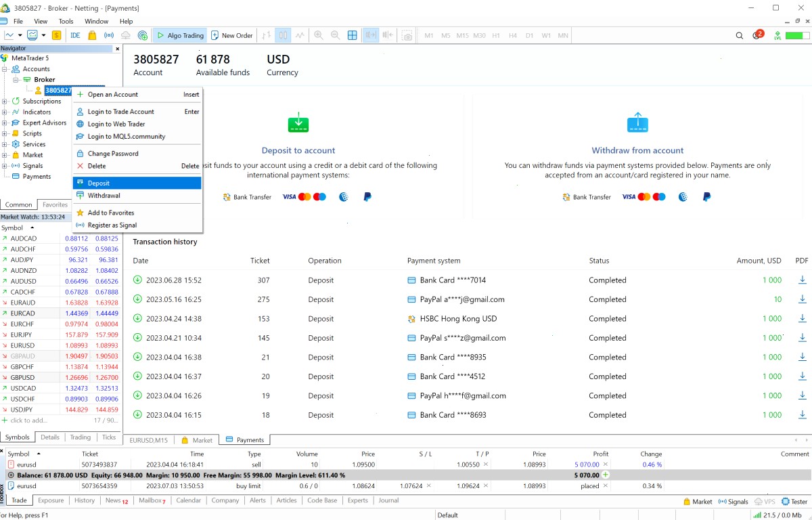Click the Tester button in status bar

point(794,502)
